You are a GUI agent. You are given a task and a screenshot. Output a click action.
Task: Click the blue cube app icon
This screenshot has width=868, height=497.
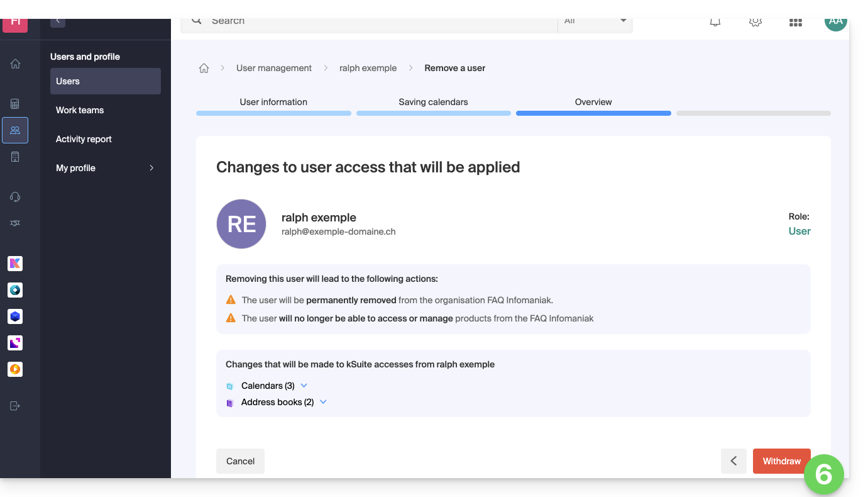coord(15,316)
